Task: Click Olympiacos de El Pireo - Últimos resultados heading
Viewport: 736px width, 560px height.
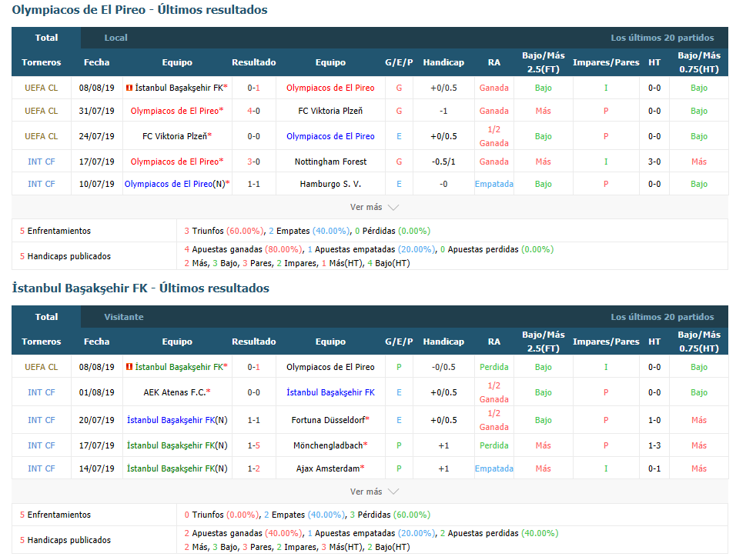Action: 139,10
